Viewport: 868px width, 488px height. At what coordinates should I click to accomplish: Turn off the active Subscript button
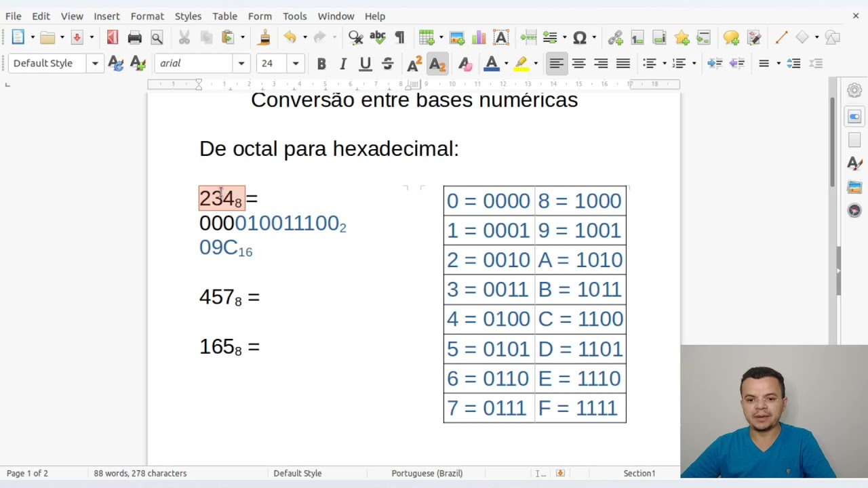tap(437, 63)
